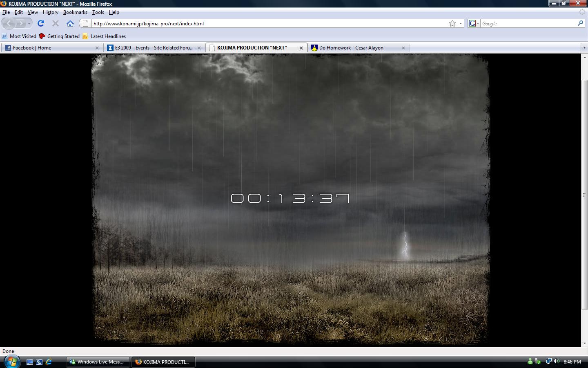Open the Windows Start orb

pos(11,361)
